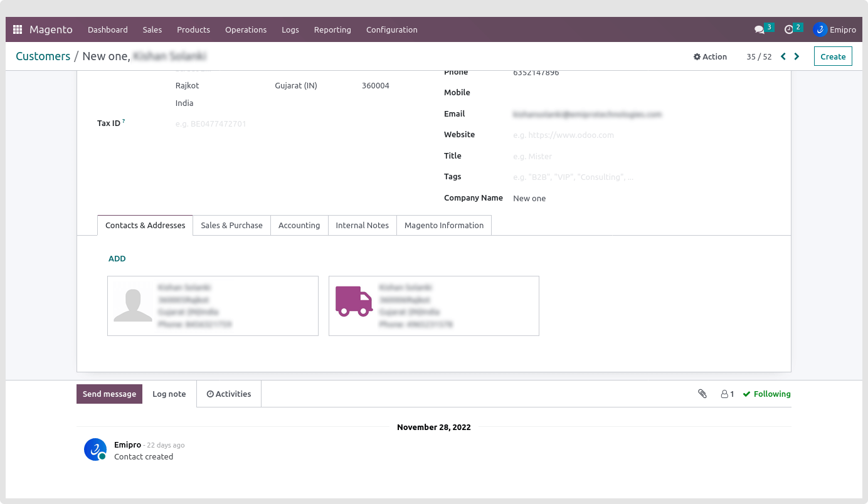The image size is (868, 504).
Task: Select the Sales & Purchase tab
Action: coord(231,225)
